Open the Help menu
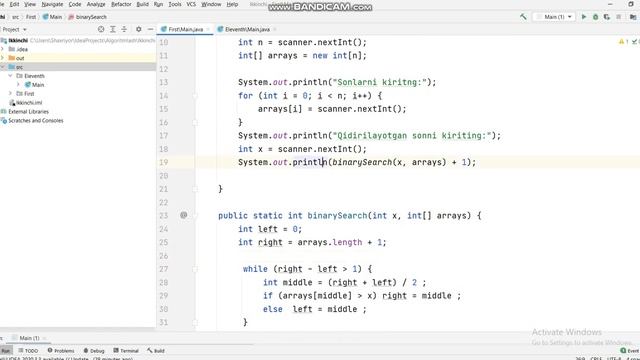Image resolution: width=640 pixels, height=360 pixels. [232, 4]
